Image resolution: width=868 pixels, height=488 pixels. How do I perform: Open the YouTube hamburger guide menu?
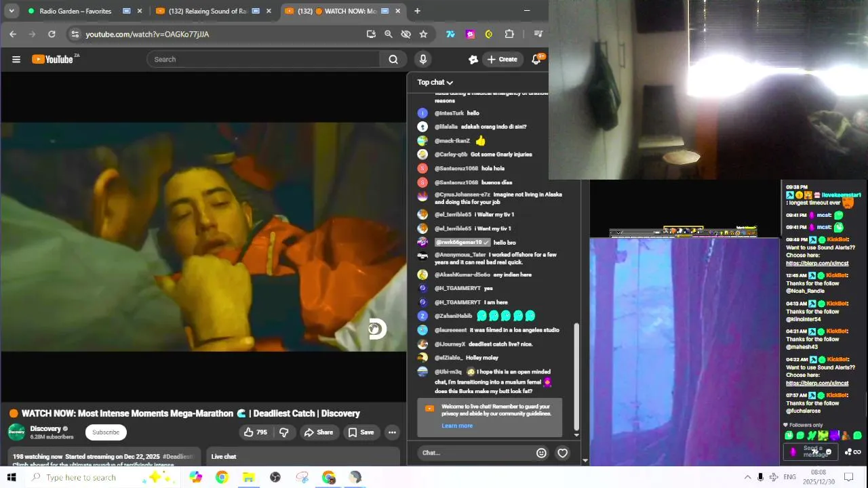point(16,60)
